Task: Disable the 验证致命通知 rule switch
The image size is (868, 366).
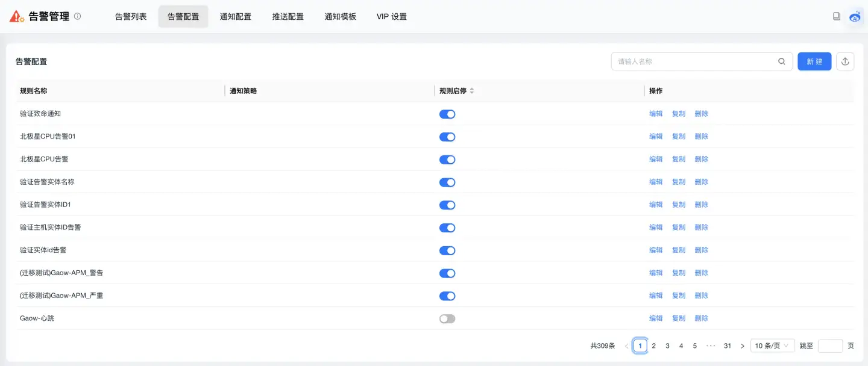Action: click(447, 114)
